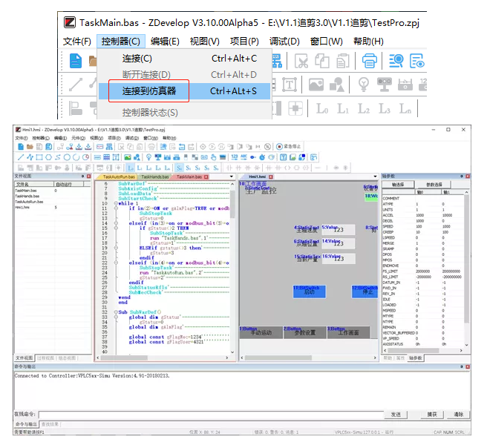Image resolution: width=487 pixels, height=448 pixels.
Task: Pin the 轴参数 panel header
Action: (x=462, y=177)
